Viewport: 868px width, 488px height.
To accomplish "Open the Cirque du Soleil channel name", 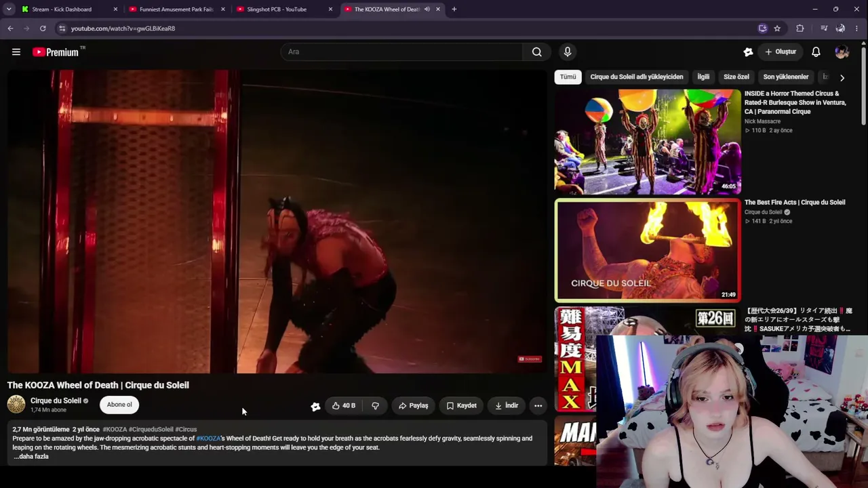I will tap(56, 401).
